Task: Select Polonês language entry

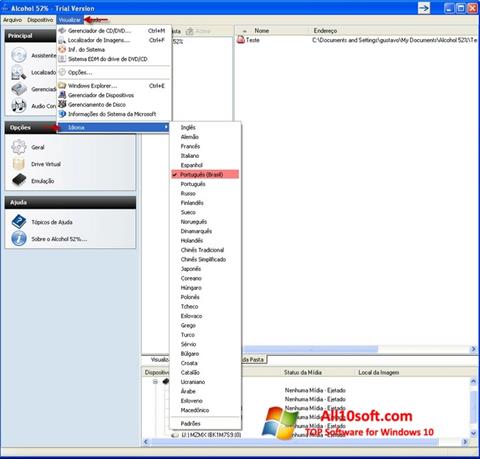Action: (x=190, y=297)
